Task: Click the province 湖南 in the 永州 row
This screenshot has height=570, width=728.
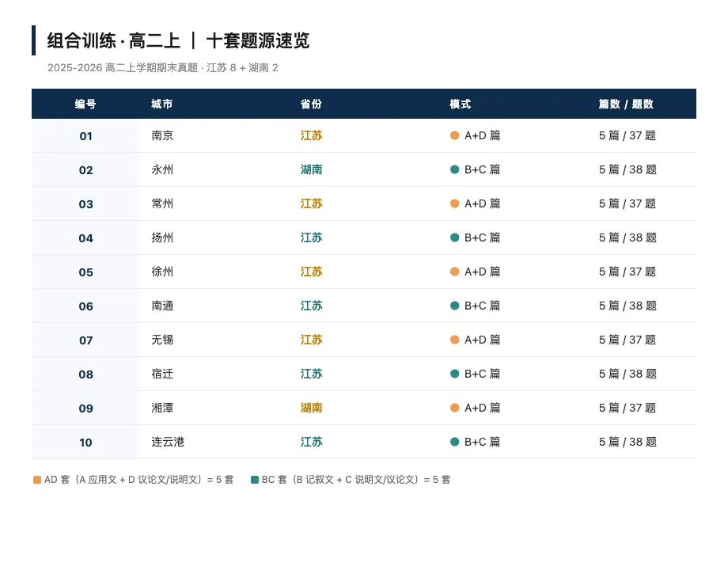Action: pos(311,169)
